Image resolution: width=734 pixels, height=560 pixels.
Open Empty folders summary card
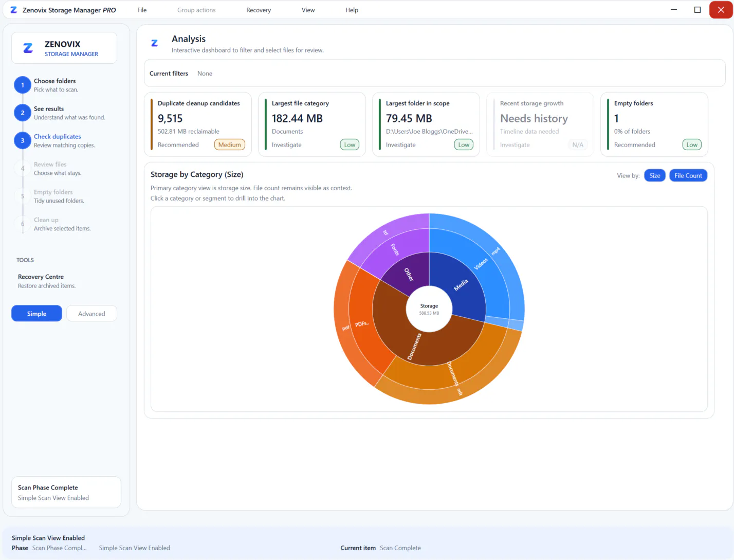coord(655,124)
